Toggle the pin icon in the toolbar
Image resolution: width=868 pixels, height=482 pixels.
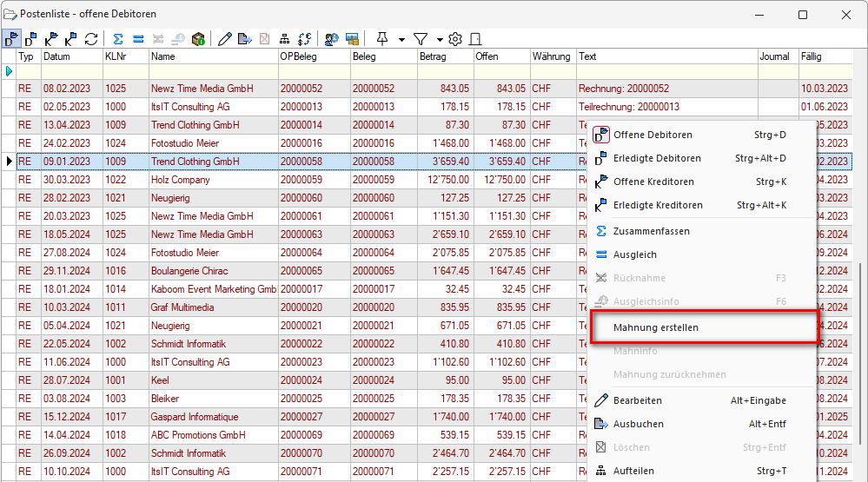click(381, 39)
